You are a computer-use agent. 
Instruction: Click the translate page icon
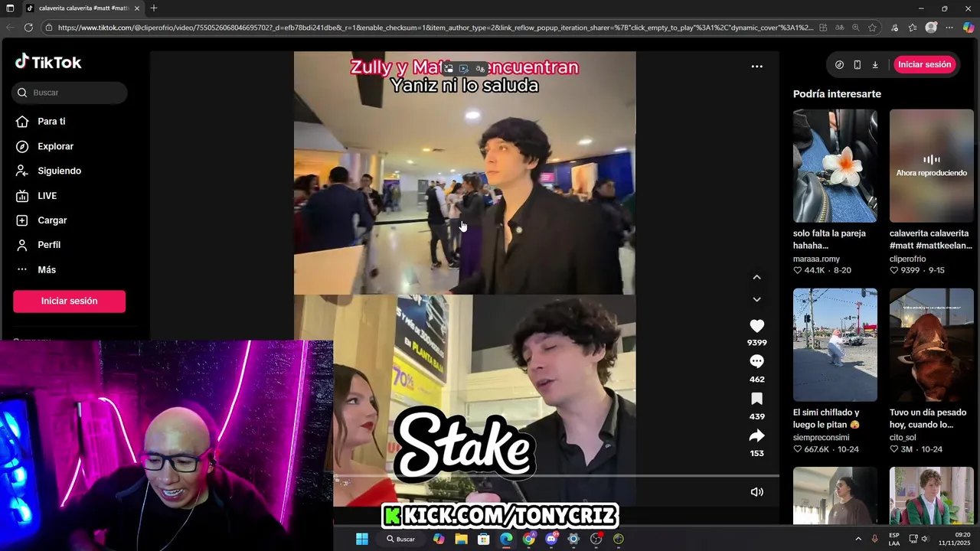(840, 28)
